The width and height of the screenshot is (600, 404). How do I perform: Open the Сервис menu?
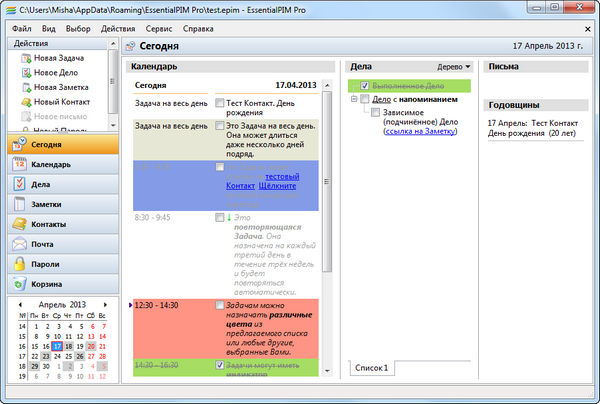pos(158,29)
